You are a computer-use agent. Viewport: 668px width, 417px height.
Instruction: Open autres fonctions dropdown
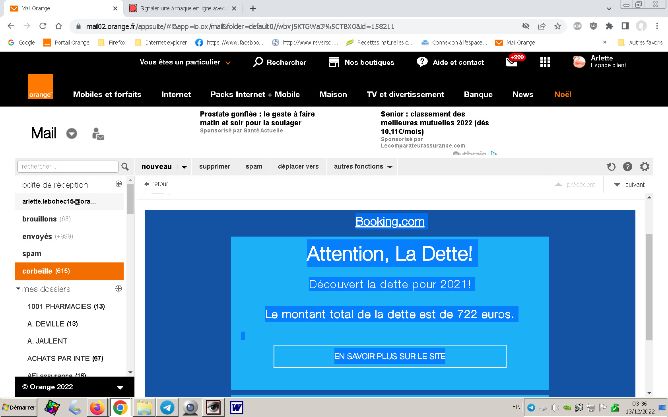click(363, 167)
